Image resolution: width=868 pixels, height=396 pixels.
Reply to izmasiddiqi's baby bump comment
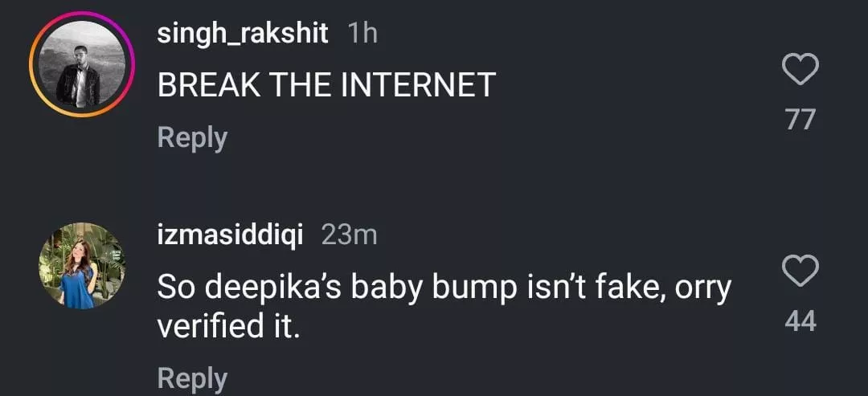(x=192, y=378)
